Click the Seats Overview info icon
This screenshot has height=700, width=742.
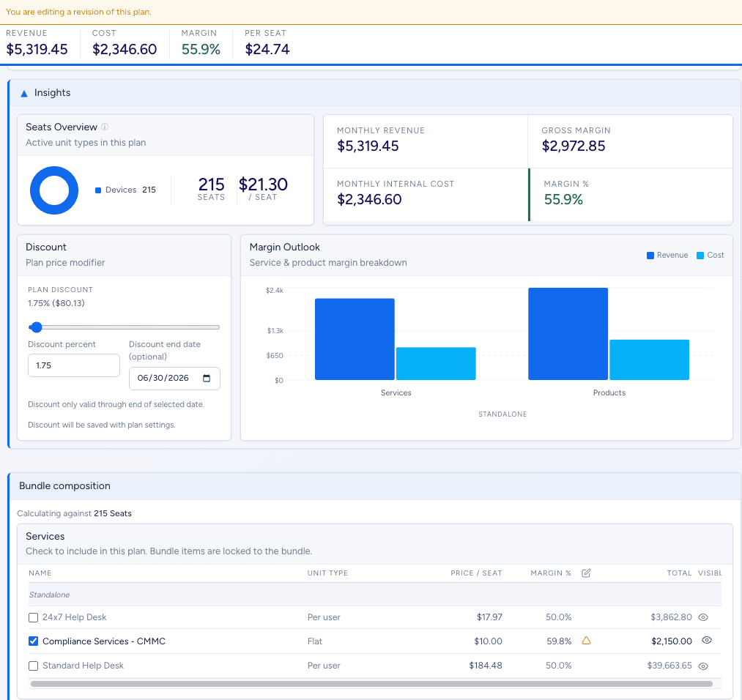pyautogui.click(x=105, y=127)
